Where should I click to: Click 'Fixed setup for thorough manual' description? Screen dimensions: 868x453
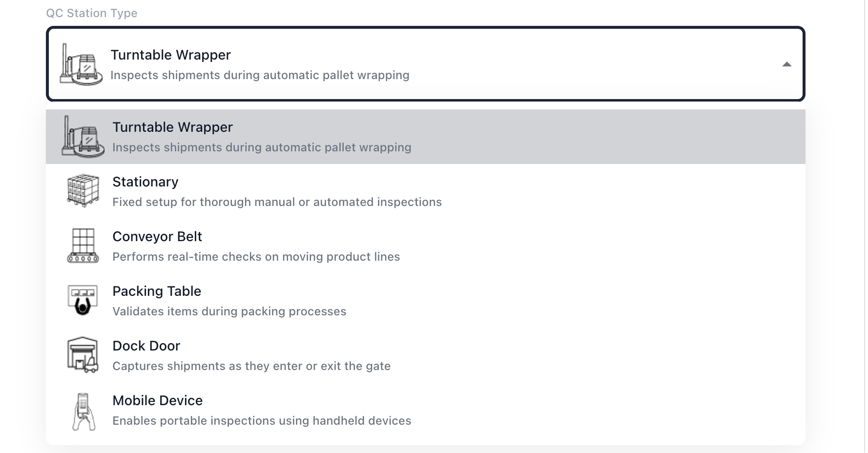coord(277,202)
